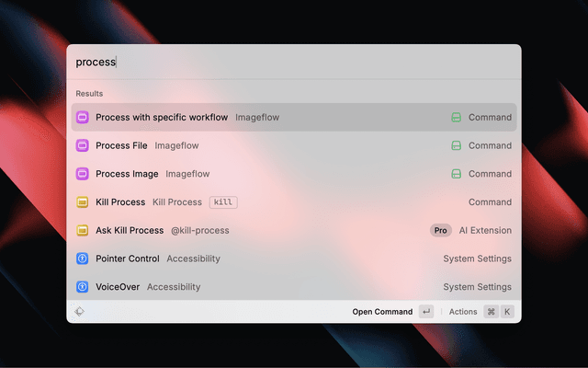Click the Imageflow icon next to Process File
Viewport: 588px width, 368px height.
[x=82, y=145]
